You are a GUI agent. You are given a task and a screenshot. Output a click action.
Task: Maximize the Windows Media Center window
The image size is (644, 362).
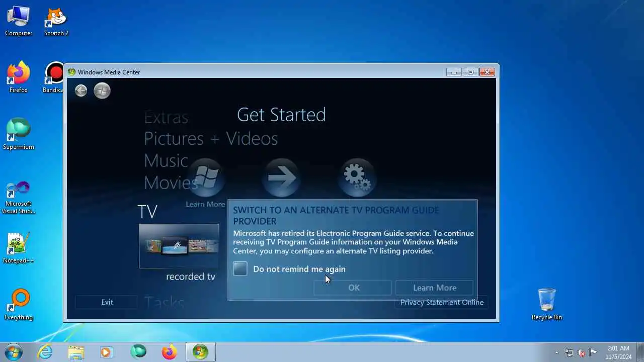tap(470, 72)
